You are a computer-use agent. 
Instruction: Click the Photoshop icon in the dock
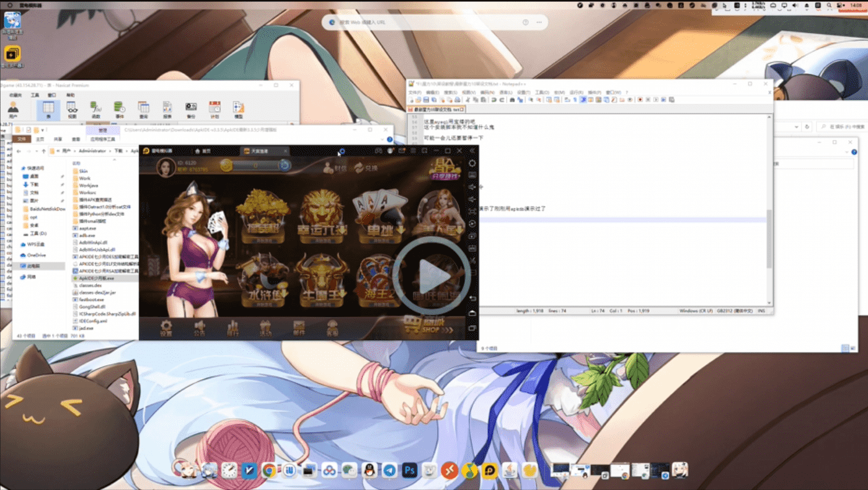pos(409,470)
